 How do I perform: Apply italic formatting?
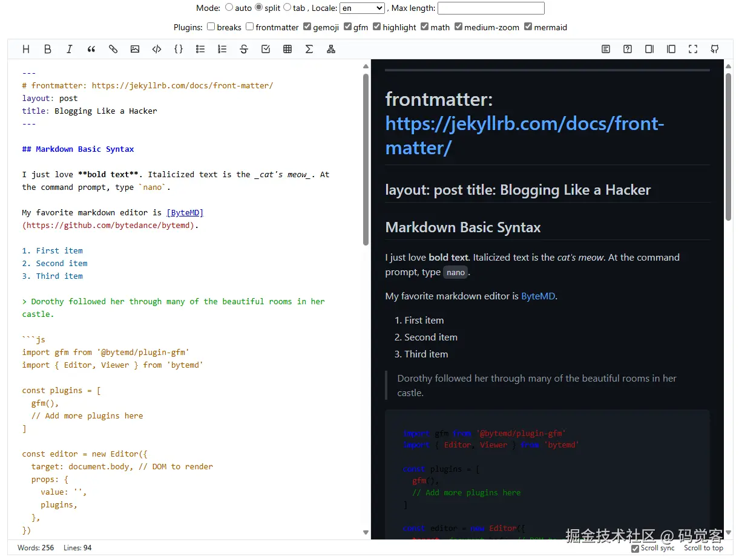pyautogui.click(x=70, y=49)
